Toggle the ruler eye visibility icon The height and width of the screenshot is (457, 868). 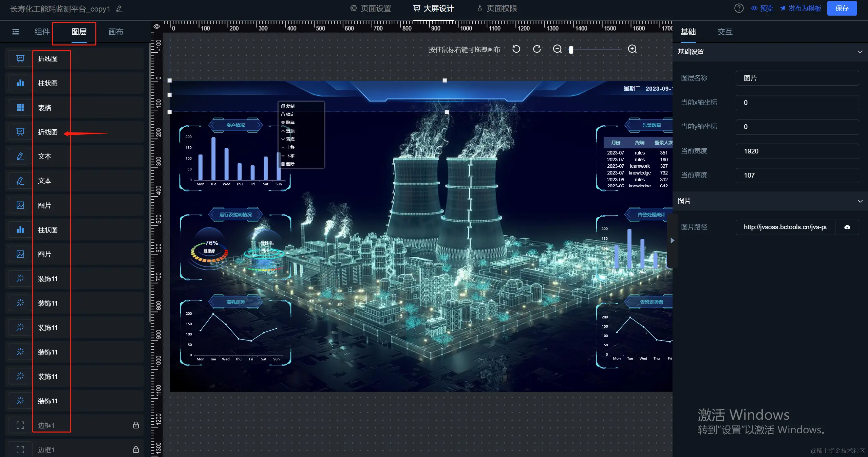pyautogui.click(x=157, y=26)
